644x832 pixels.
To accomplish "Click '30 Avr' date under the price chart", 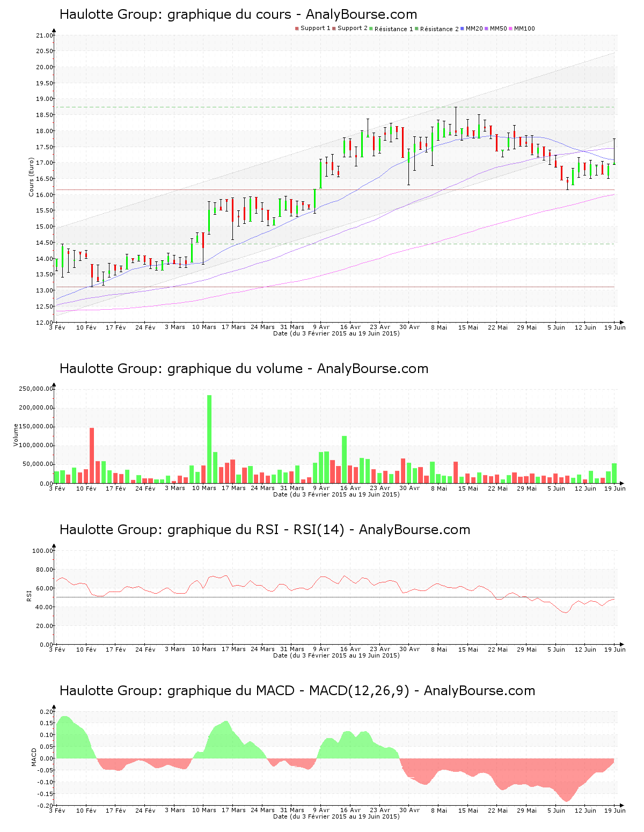I will (409, 327).
